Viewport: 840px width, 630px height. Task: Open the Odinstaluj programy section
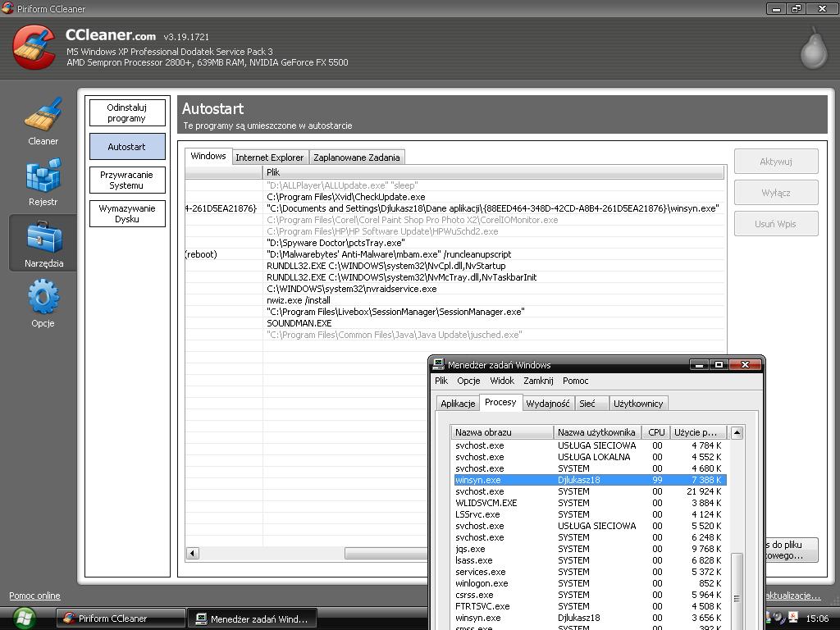click(x=126, y=113)
